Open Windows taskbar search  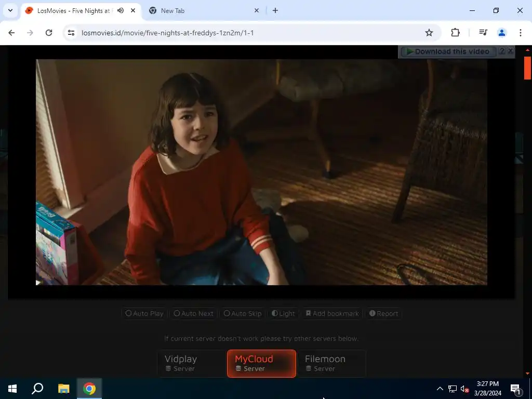[37, 389]
